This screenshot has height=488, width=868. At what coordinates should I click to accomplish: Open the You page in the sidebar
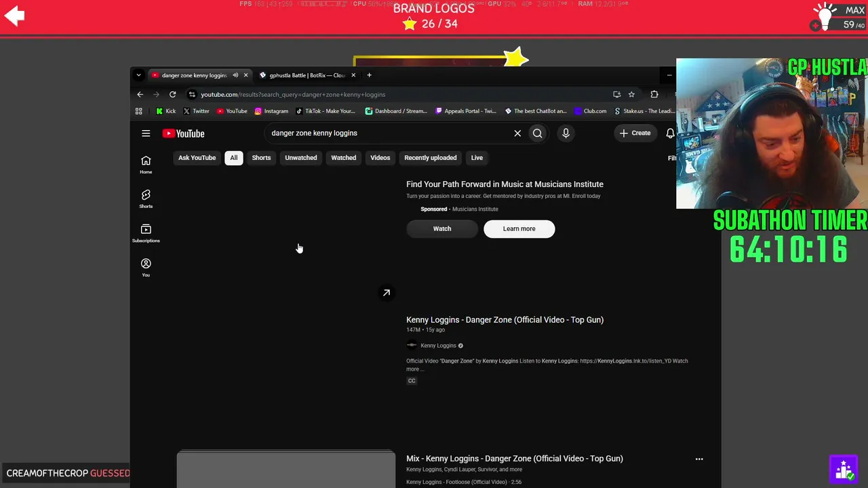click(146, 268)
